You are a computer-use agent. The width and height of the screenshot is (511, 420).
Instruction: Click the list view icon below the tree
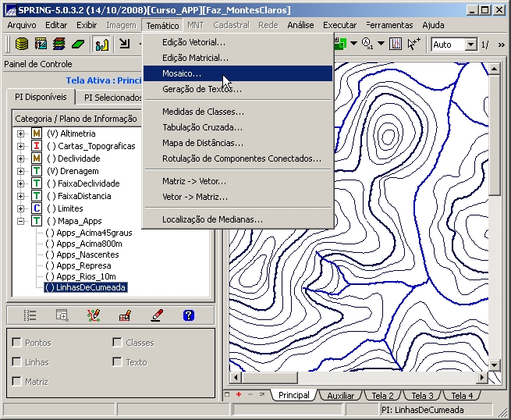coord(30,315)
